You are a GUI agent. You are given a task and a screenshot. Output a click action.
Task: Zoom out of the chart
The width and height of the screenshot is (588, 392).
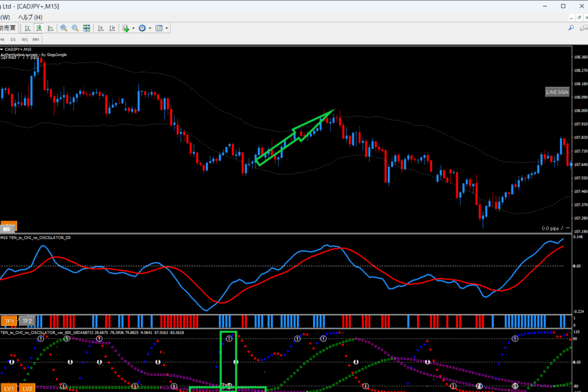click(75, 28)
